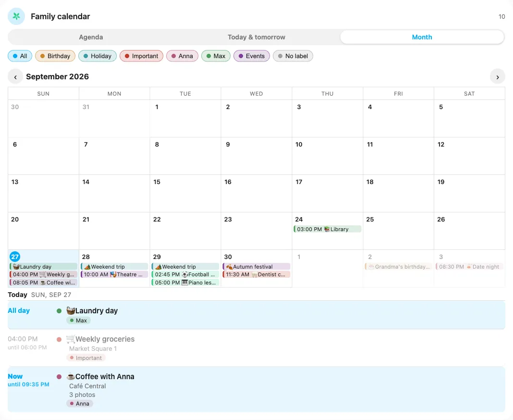Click the number 10 in header
The image size is (513, 420).
point(501,17)
